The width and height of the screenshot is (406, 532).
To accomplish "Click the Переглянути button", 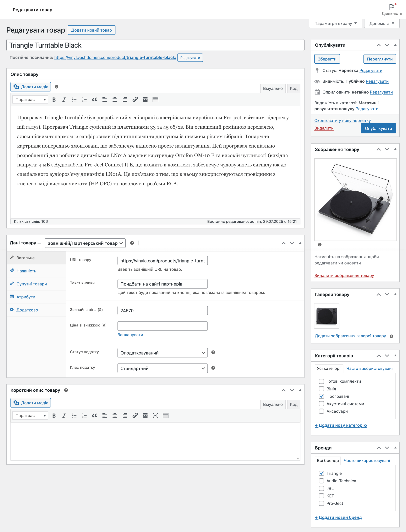I will 380,59.
